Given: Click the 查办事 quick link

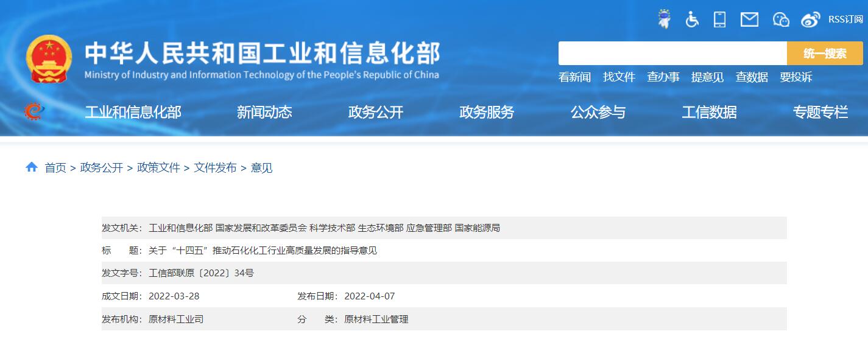Looking at the screenshot, I should pyautogui.click(x=663, y=77).
